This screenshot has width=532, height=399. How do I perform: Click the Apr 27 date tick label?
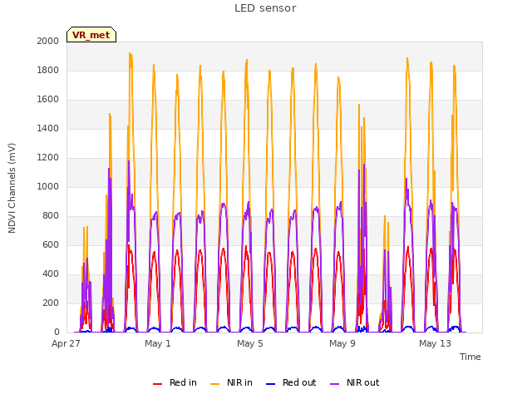66,343
